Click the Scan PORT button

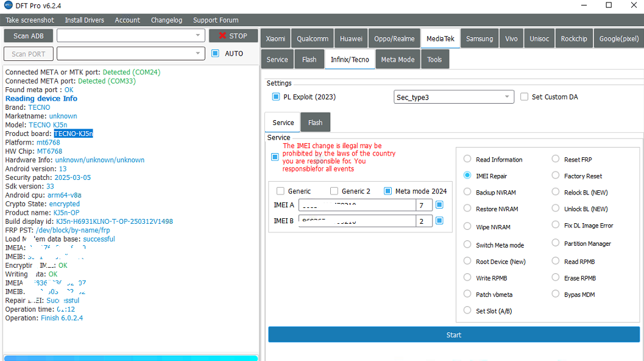[x=29, y=54]
